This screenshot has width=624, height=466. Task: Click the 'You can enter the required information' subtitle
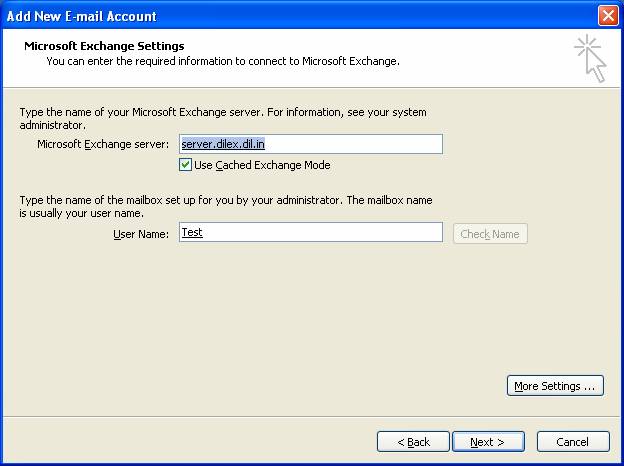click(222, 61)
